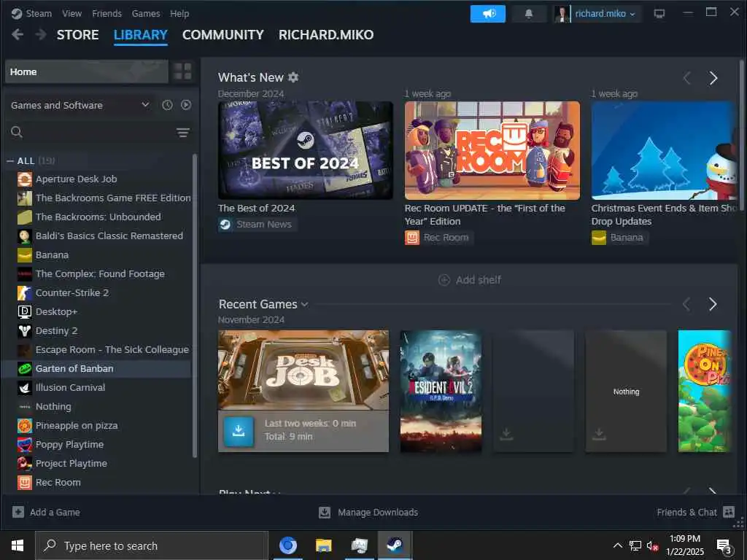Select the LIBRARY tab

[141, 35]
